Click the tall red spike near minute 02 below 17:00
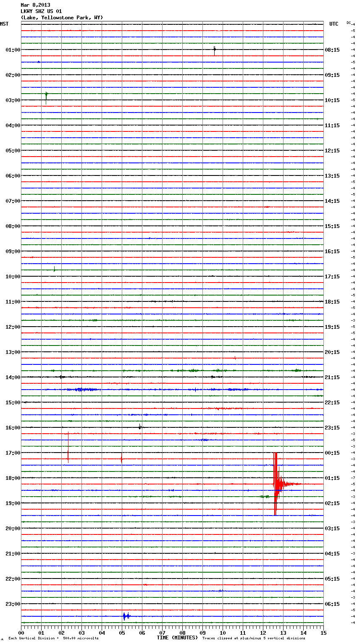The image size is (357, 644). [68, 448]
